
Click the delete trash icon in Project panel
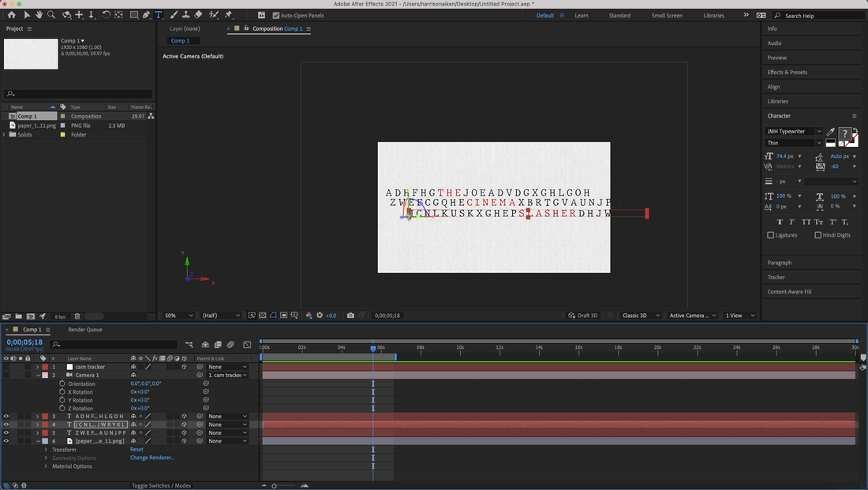77,316
